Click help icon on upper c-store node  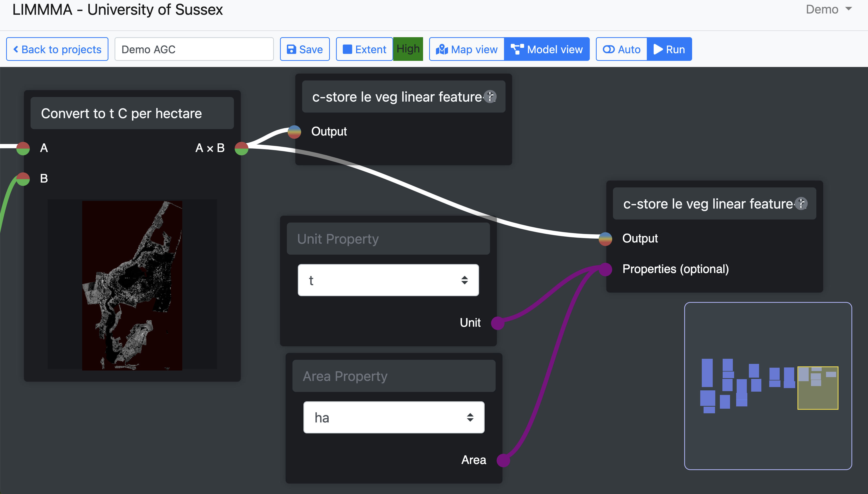490,97
